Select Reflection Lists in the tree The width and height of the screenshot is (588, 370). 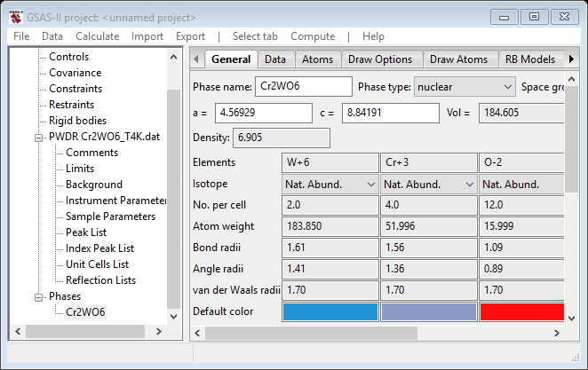coord(101,280)
